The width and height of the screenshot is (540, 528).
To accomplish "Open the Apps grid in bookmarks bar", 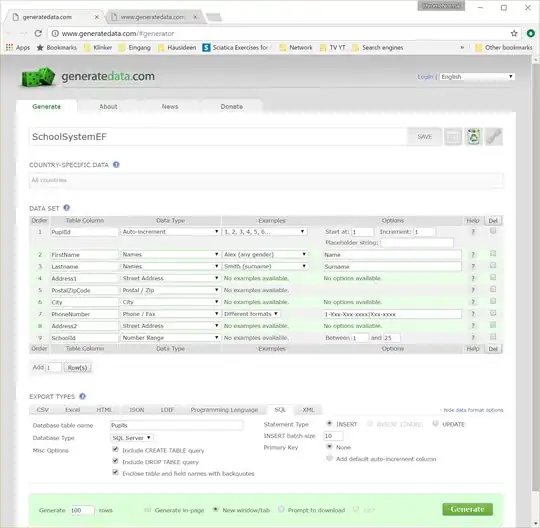I will coord(18,48).
